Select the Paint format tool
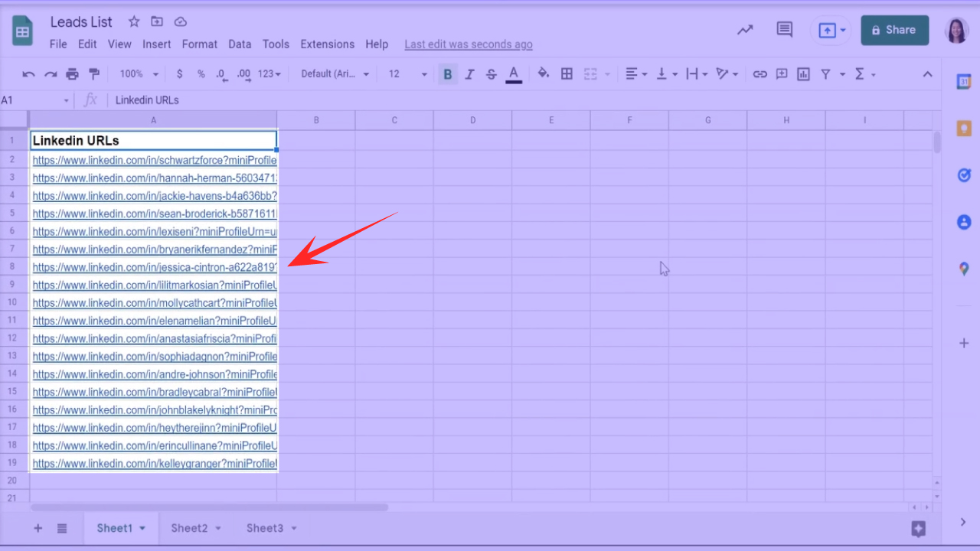Screen dimensions: 980x551 click(94, 74)
